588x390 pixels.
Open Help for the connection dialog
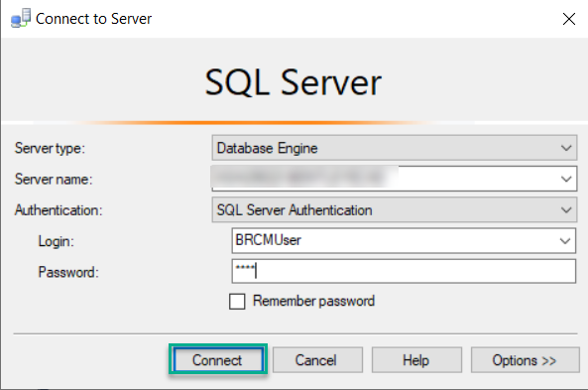coord(416,360)
